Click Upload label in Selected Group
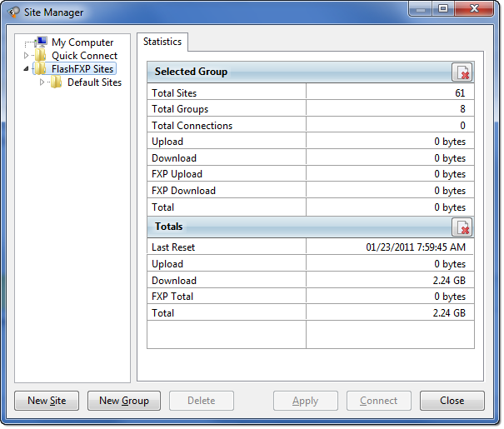The width and height of the screenshot is (504, 429). [168, 142]
